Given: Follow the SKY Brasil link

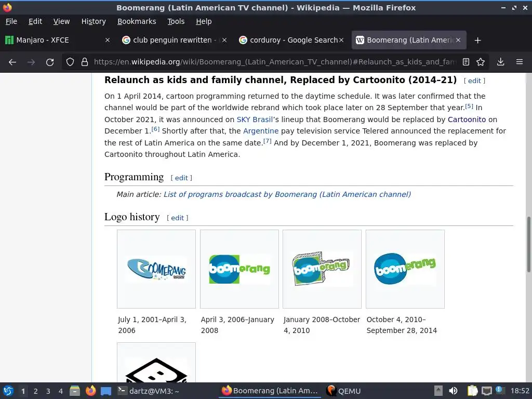Looking at the screenshot, I should 255,119.
